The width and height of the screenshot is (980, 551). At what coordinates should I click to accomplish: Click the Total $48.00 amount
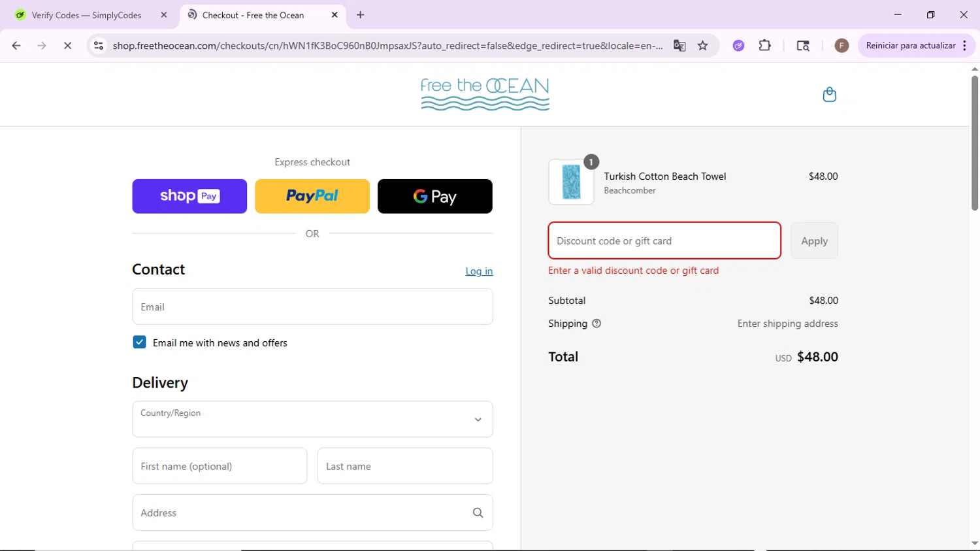(x=817, y=357)
